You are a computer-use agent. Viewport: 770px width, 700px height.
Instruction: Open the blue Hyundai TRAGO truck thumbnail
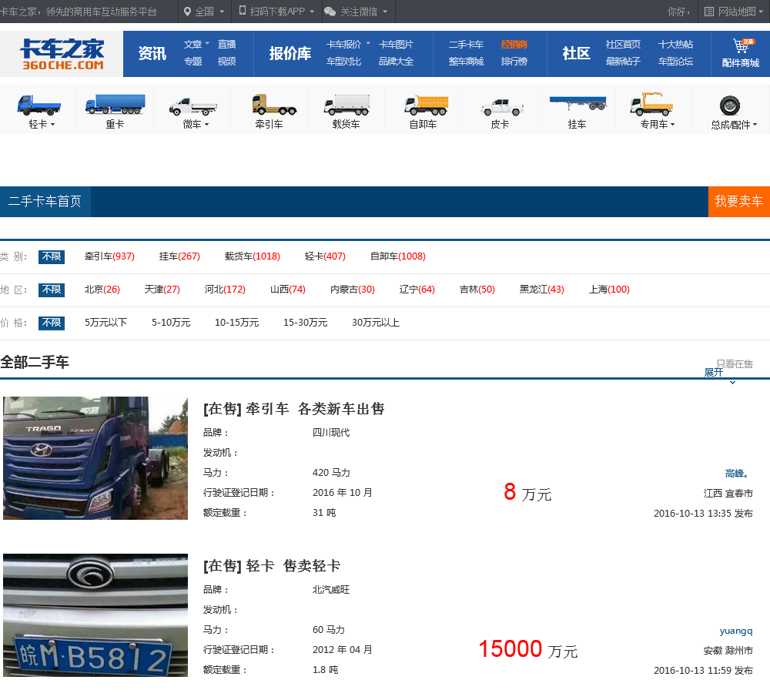[95, 458]
